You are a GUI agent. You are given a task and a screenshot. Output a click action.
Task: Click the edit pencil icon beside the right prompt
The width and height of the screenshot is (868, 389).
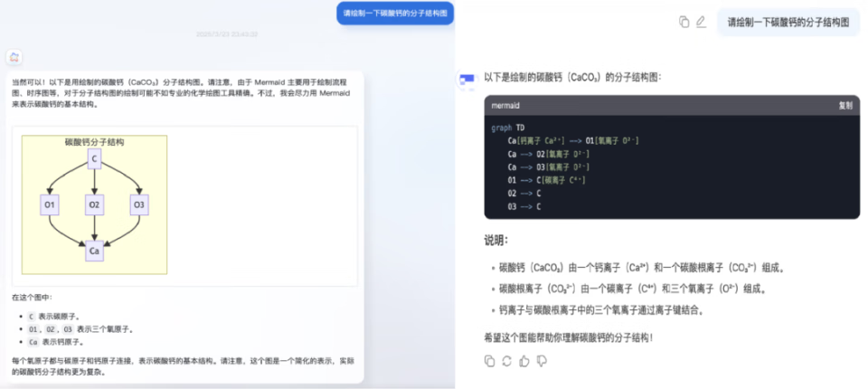tap(701, 23)
